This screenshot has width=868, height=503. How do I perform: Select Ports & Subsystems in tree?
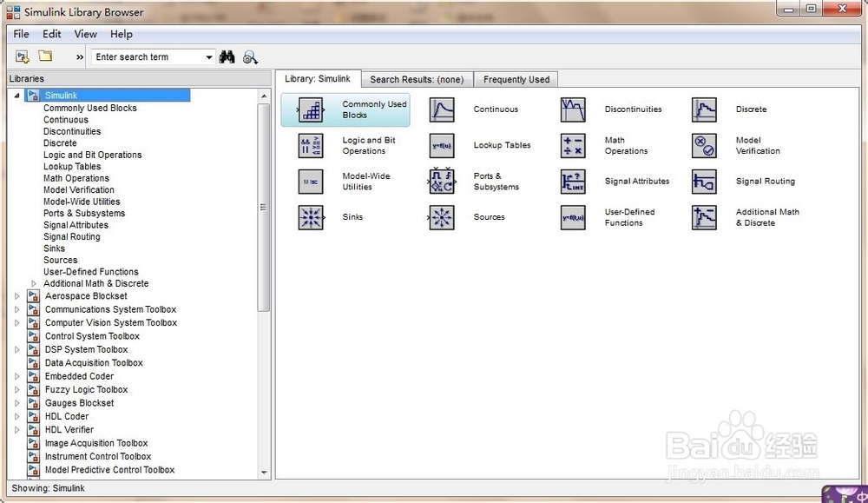[84, 214]
